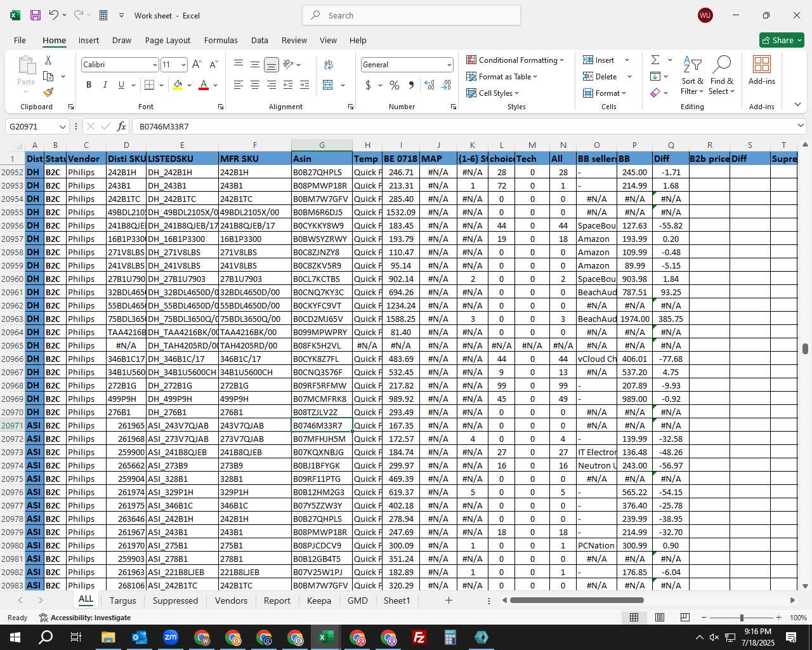
Task: Add a new sheet with plus button
Action: pos(449,600)
